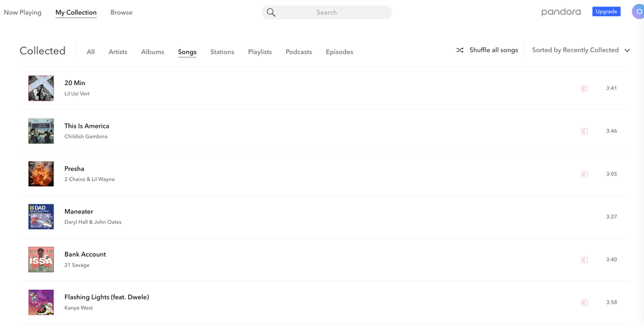Open 20 Min album artwork

click(41, 88)
